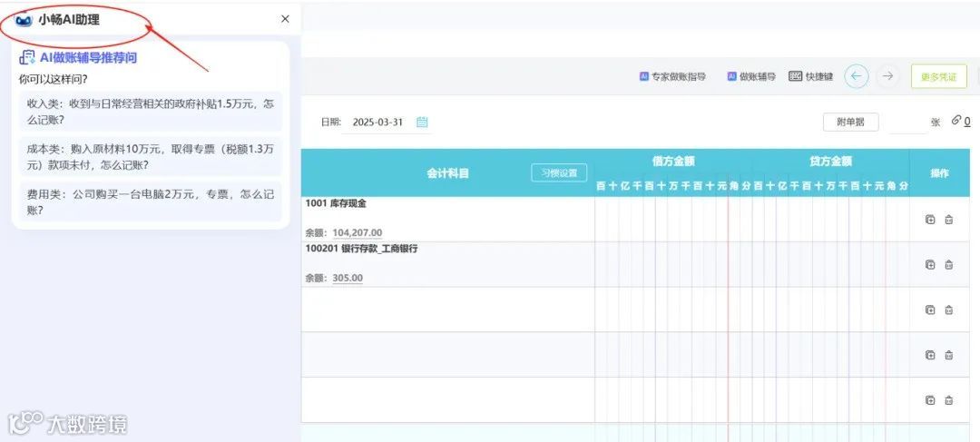The height and width of the screenshot is (442, 980).
Task: Click insert-row icon on fifth voucher row
Action: pos(930,399)
